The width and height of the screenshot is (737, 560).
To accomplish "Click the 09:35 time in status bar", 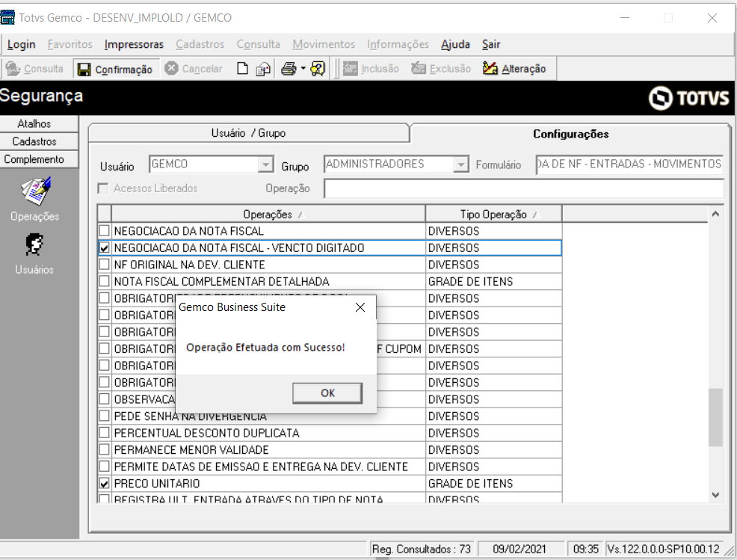I will click(x=586, y=550).
